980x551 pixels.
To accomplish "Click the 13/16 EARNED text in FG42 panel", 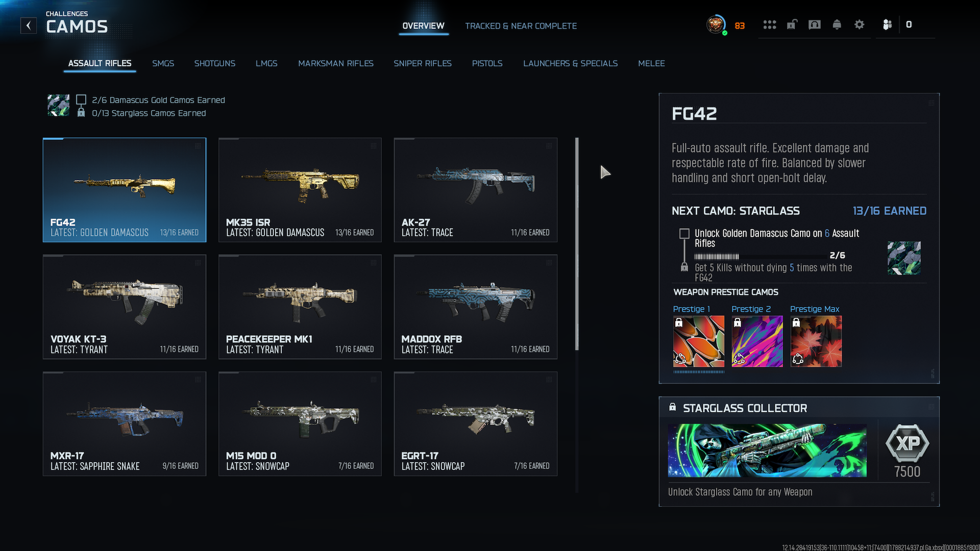I will click(890, 211).
